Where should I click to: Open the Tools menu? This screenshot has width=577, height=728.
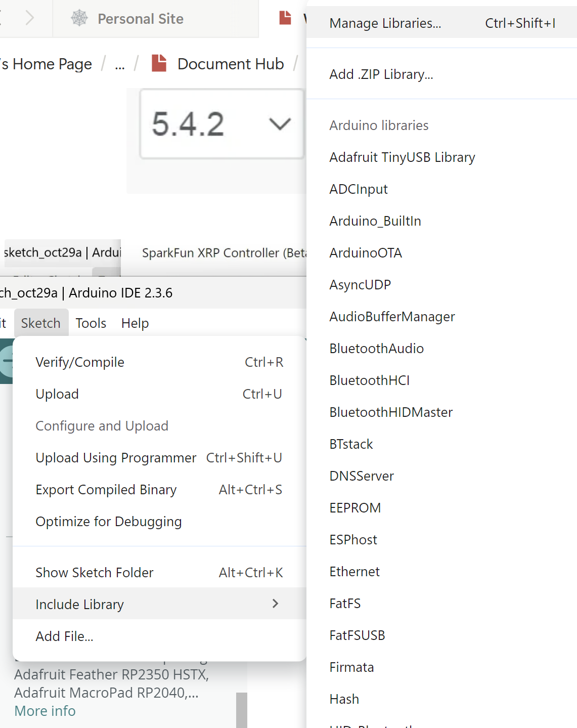coord(91,323)
